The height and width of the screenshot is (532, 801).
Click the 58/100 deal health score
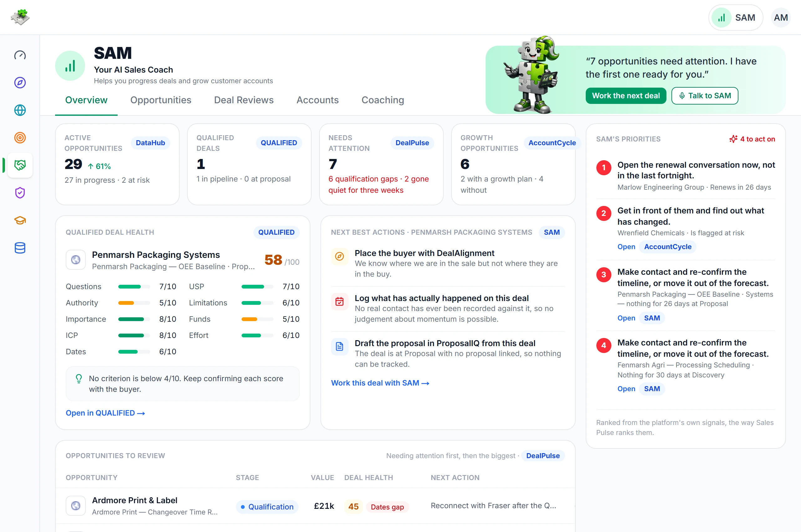[x=282, y=260]
